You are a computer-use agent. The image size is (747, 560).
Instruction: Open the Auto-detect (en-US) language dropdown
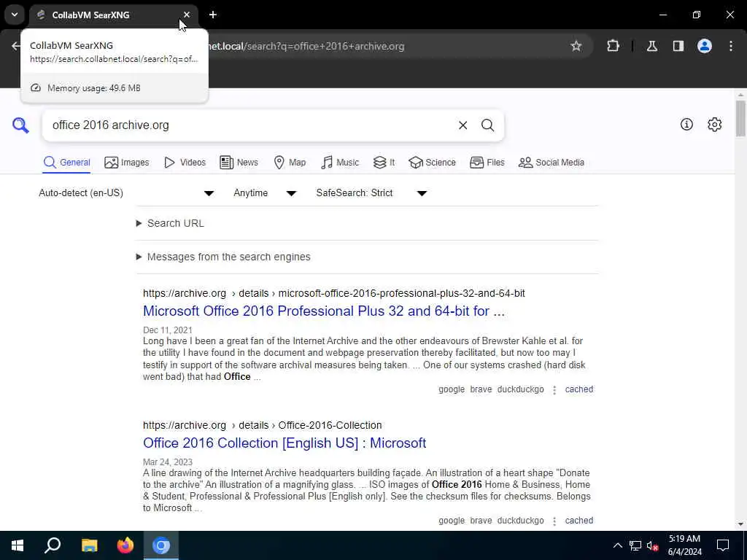tap(127, 192)
